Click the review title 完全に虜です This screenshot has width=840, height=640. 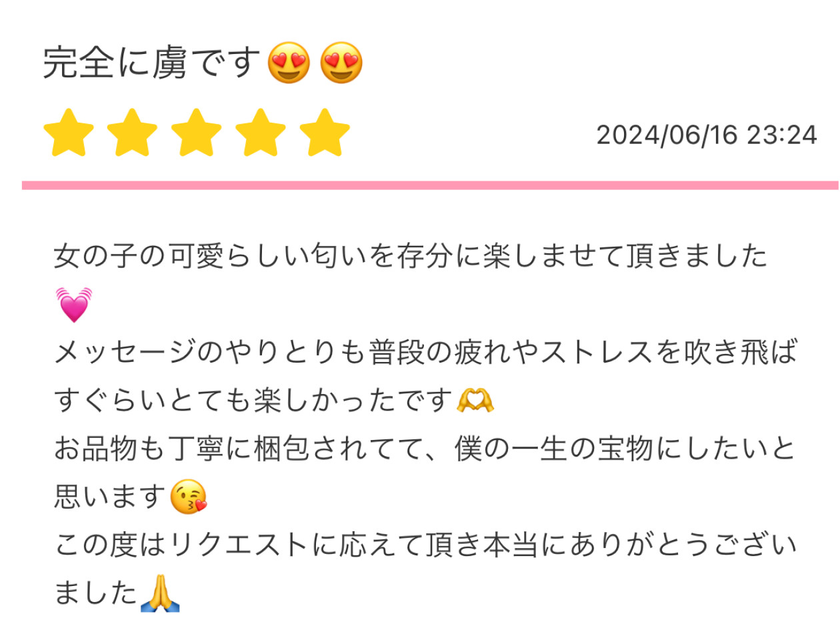click(151, 63)
